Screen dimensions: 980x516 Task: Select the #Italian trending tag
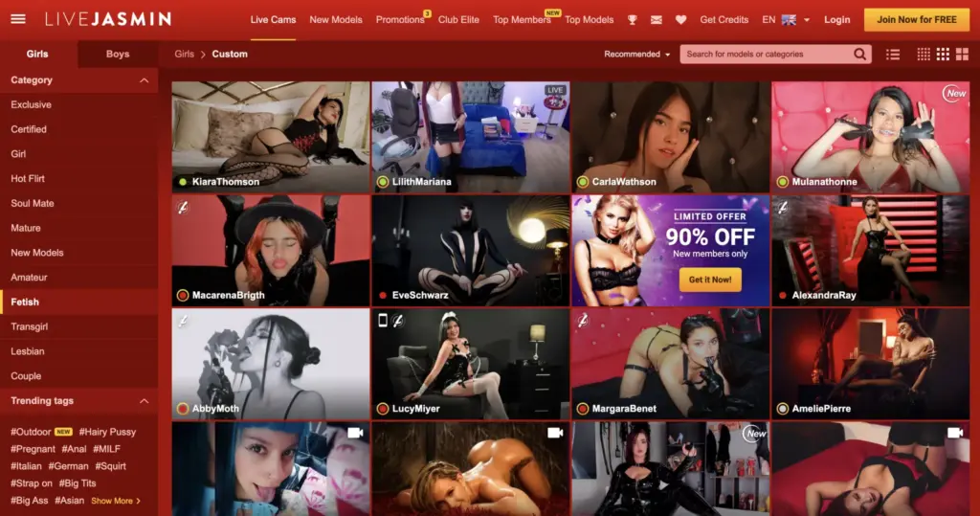point(26,466)
